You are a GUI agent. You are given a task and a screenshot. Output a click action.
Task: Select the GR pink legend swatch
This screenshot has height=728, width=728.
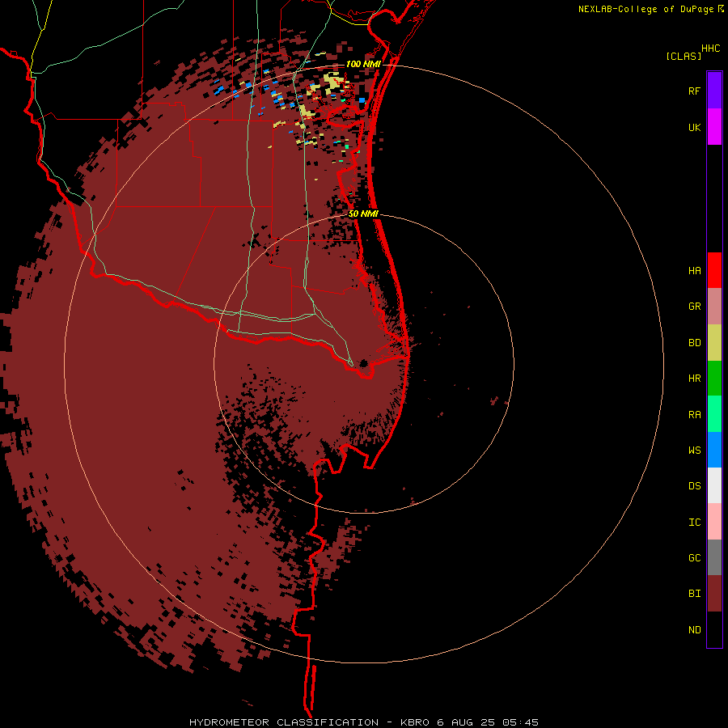coord(714,307)
